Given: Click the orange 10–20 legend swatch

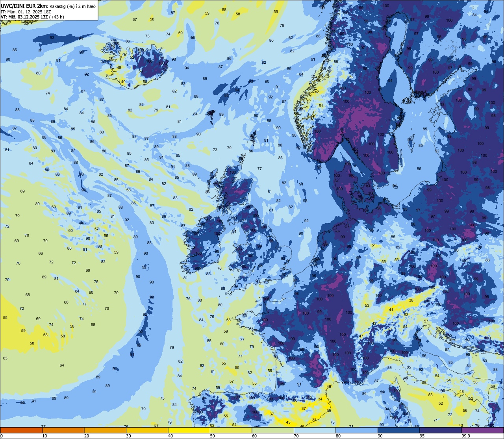Looking at the screenshot, I should [x=63, y=430].
